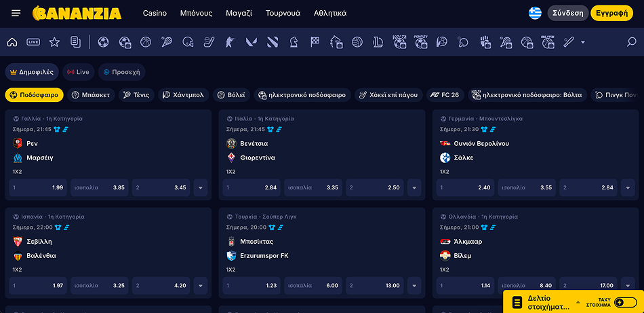Select the Χάντμπολ filter chip
The image size is (644, 313).
(x=184, y=95)
